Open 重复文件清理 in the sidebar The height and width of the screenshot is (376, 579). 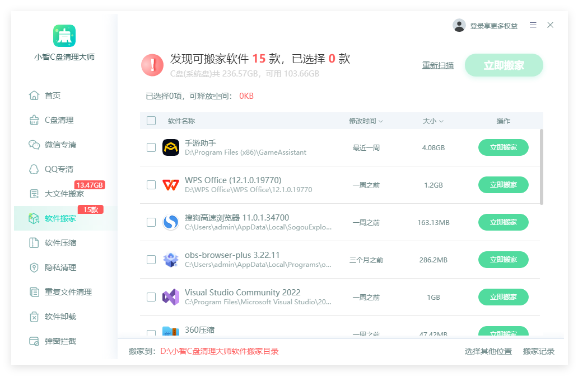68,292
